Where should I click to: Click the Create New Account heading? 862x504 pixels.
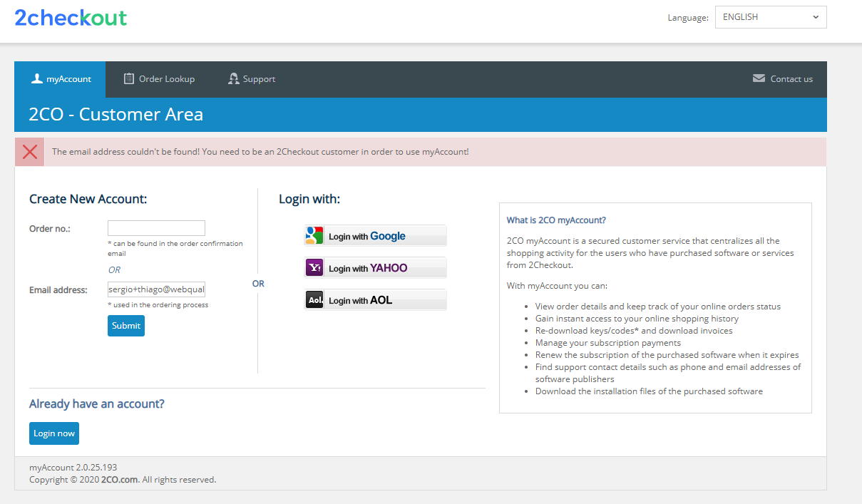pos(88,199)
